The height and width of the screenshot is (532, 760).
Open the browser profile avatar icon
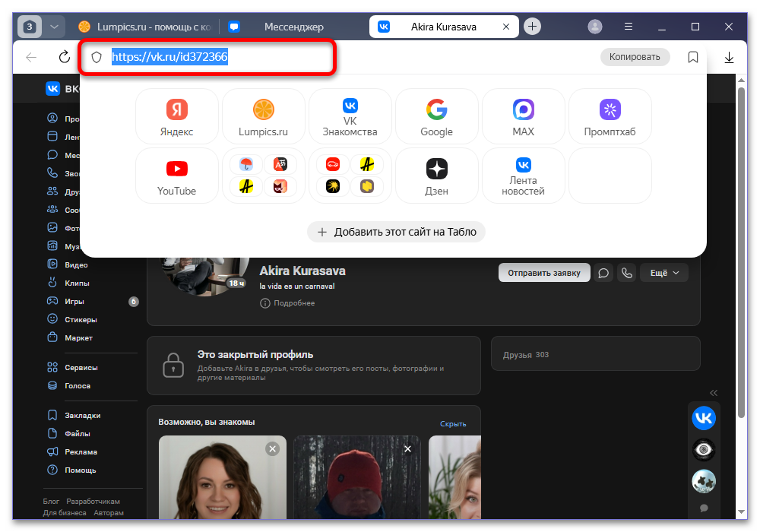[x=595, y=27]
